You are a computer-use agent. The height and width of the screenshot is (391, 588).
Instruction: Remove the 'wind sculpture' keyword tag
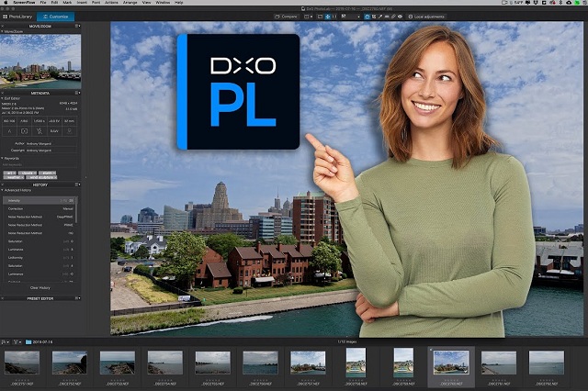pyautogui.click(x=55, y=177)
